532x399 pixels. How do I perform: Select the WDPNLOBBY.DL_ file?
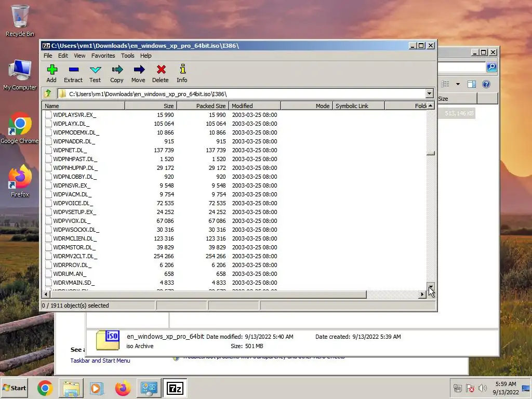click(x=75, y=177)
